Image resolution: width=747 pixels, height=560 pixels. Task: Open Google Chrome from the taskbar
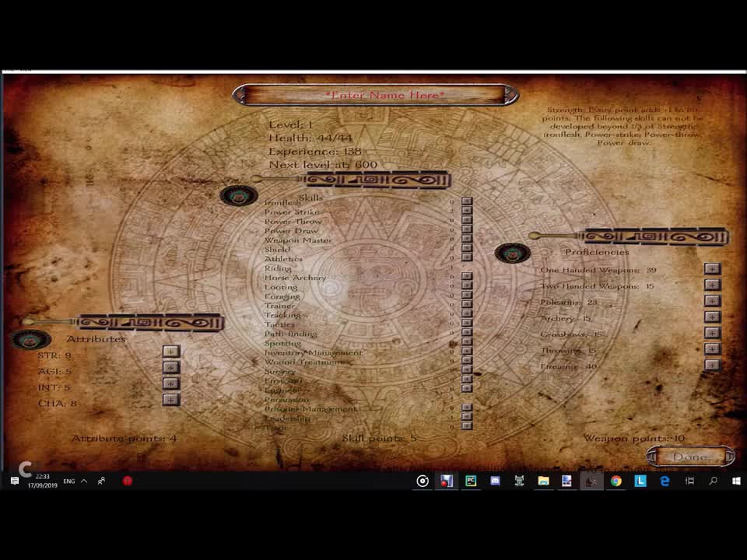coord(615,481)
